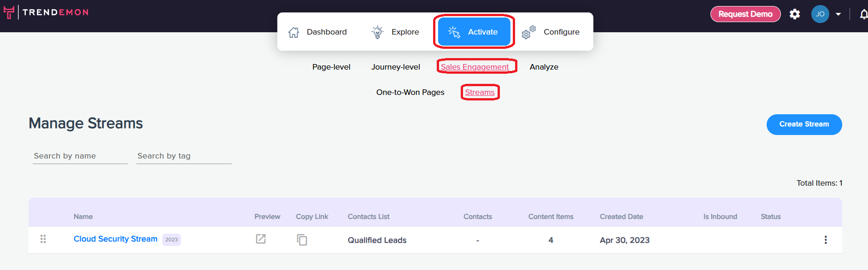Click the Analyze submenu item

click(544, 67)
